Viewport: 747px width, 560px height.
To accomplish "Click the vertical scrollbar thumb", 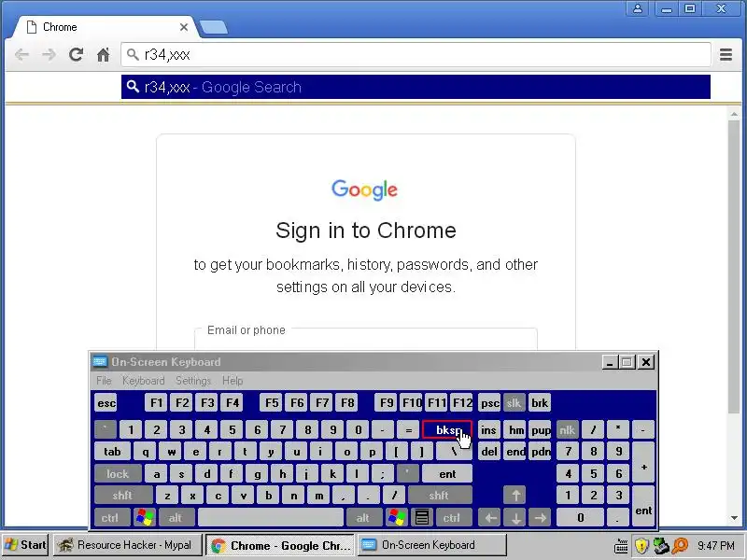I will click(x=734, y=267).
